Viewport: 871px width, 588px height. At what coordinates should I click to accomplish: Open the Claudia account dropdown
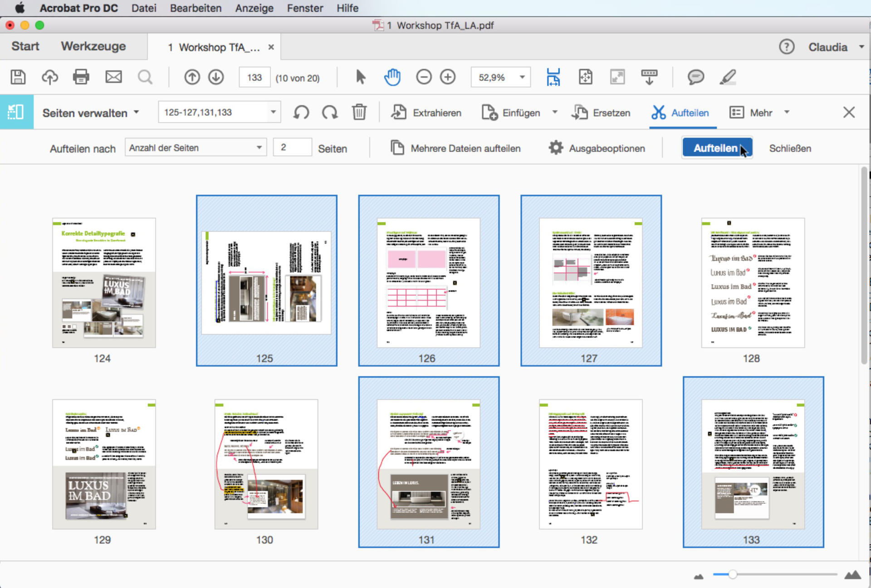point(836,47)
